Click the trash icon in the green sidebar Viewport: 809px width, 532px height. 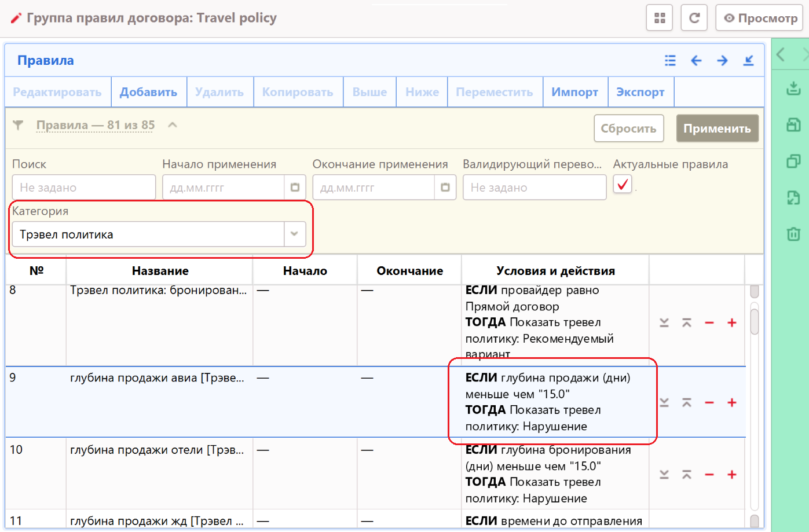click(x=793, y=234)
